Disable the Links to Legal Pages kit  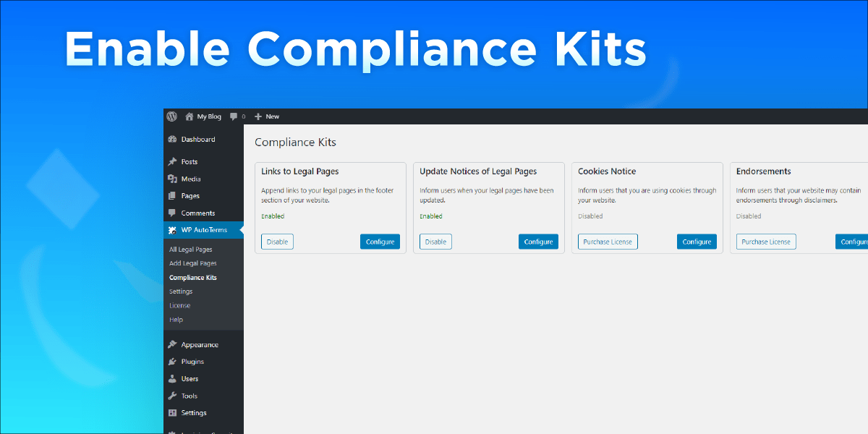[x=277, y=242]
